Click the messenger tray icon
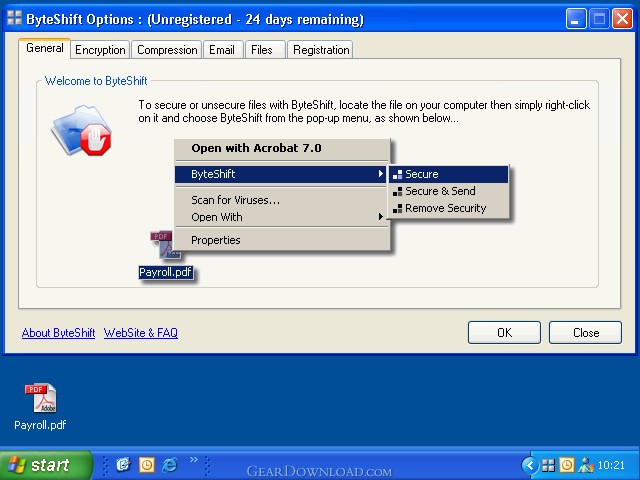The height and width of the screenshot is (480, 640). [586, 464]
